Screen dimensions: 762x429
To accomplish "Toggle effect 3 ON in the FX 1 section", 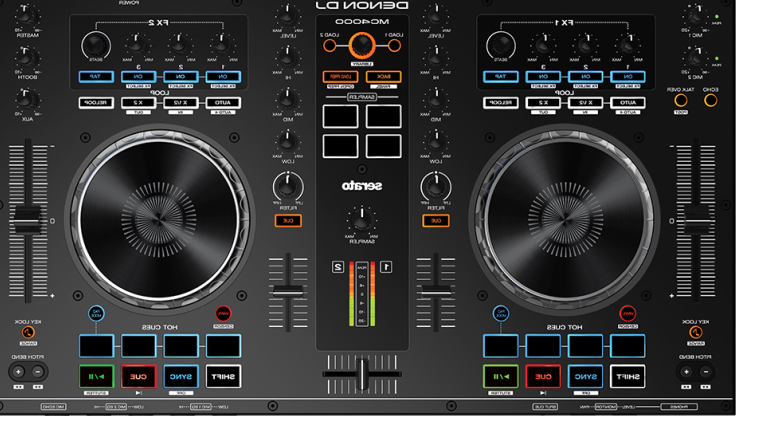I will (543, 77).
